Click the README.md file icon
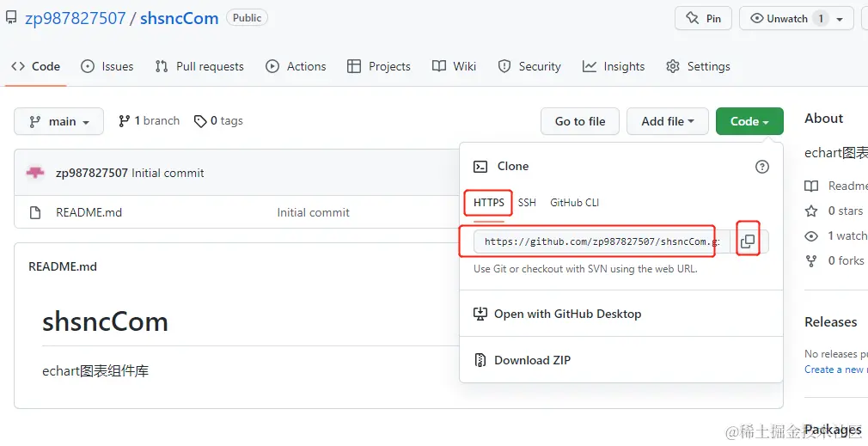Image resolution: width=868 pixels, height=446 pixels. pyautogui.click(x=35, y=212)
